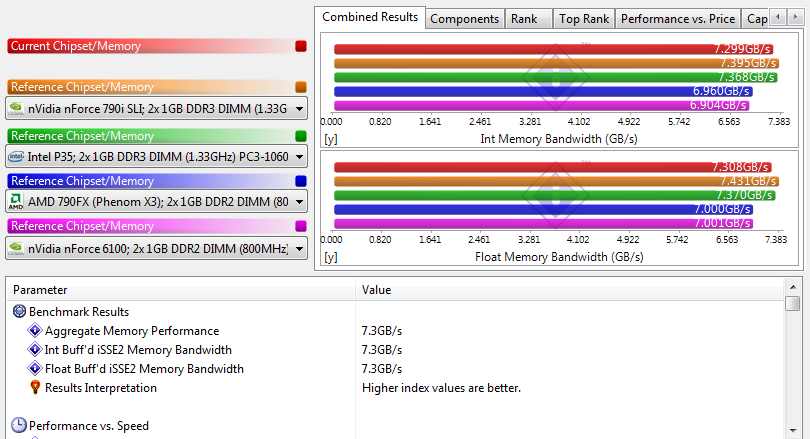The width and height of the screenshot is (810, 439).
Task: Click the green 7.370GB/s Float bandwidth bar
Action: click(x=555, y=195)
